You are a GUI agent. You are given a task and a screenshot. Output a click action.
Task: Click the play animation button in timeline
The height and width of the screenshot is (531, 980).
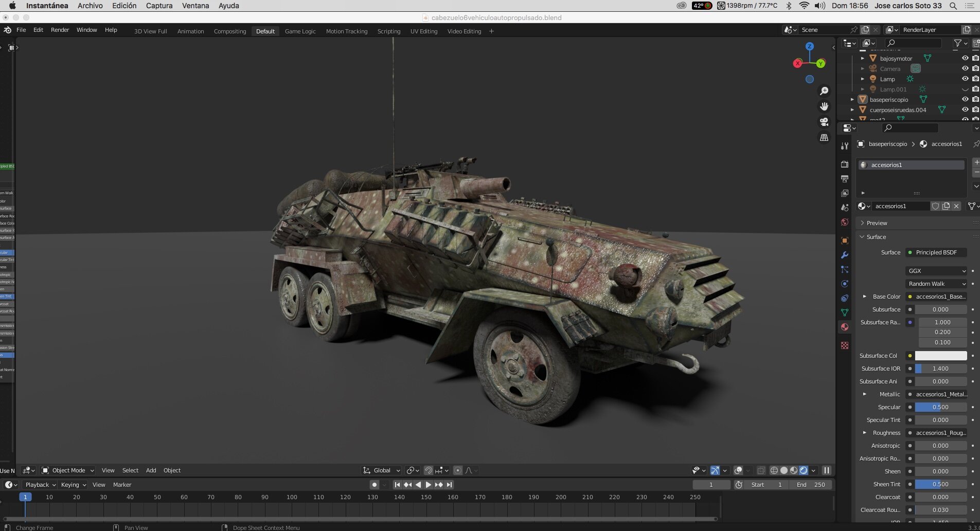pyautogui.click(x=428, y=485)
